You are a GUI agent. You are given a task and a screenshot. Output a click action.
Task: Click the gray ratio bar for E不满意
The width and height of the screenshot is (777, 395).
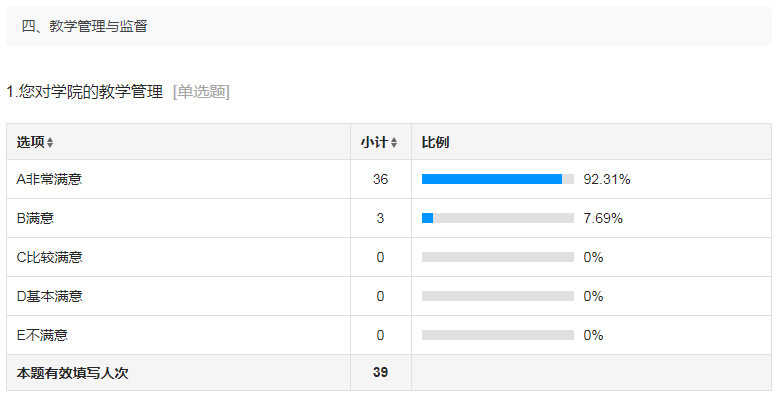pyautogui.click(x=498, y=335)
